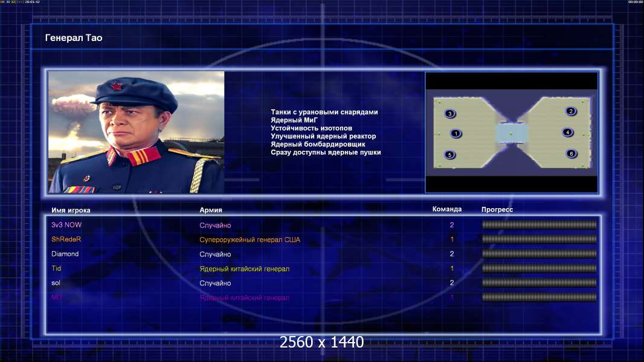Click start position 4 on the map
The image size is (644, 362).
tap(568, 132)
